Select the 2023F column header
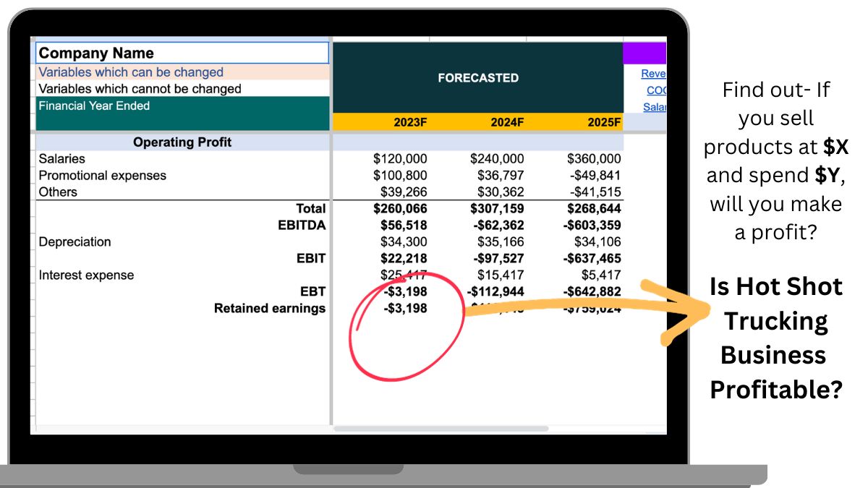868x488 pixels. (x=410, y=123)
